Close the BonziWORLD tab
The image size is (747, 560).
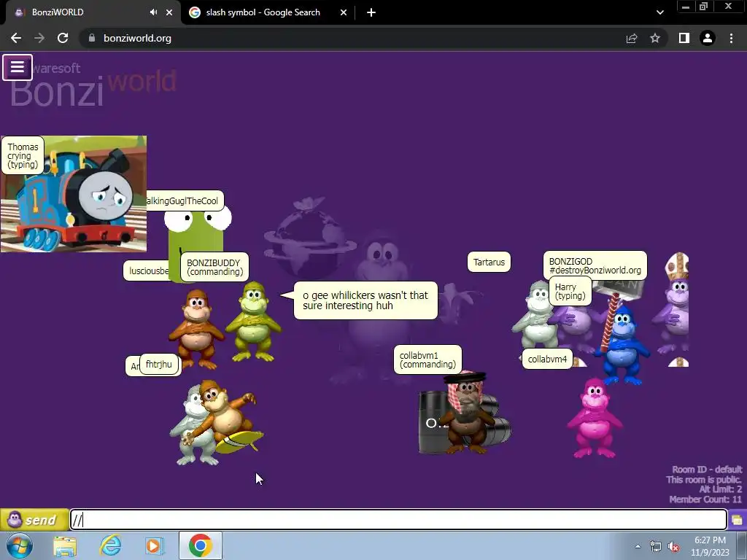pos(169,12)
